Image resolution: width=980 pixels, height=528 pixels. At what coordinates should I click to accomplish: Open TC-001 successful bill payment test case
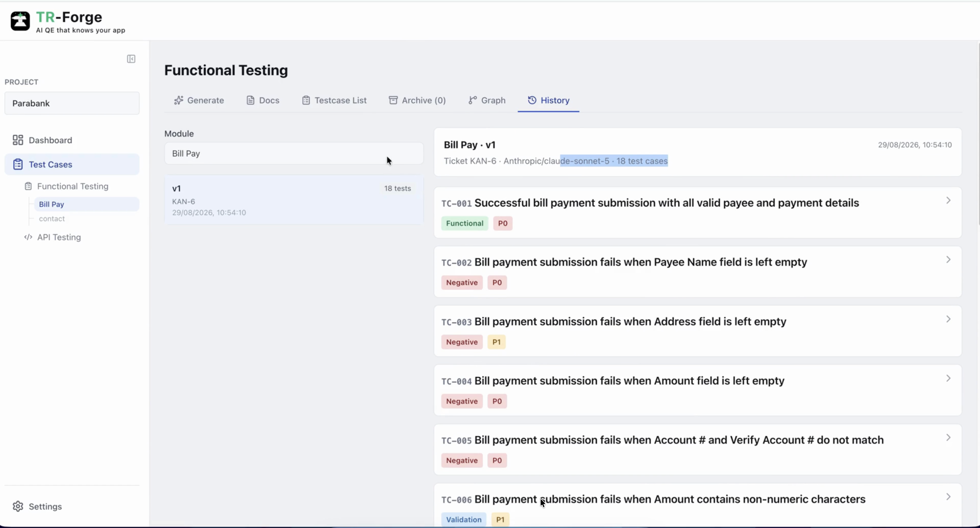click(698, 213)
